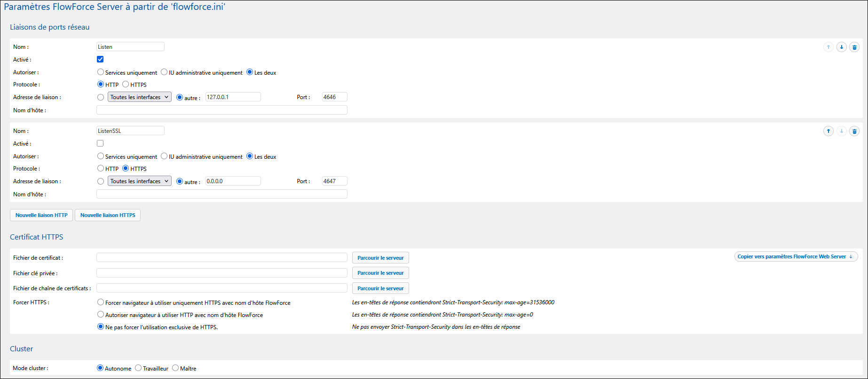The image size is (868, 379).
Task: Expand Toutes les interfaces dropdown for ListenSSL
Action: click(139, 181)
